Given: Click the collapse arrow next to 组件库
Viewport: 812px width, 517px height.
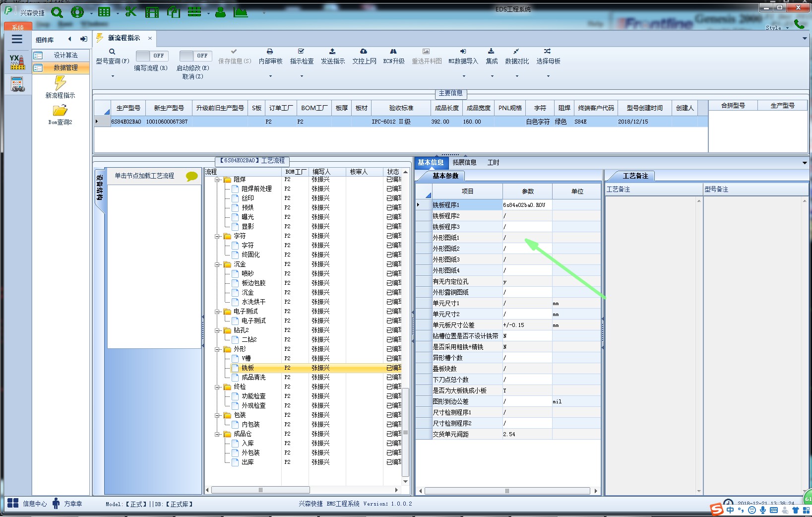Looking at the screenshot, I should 70,39.
